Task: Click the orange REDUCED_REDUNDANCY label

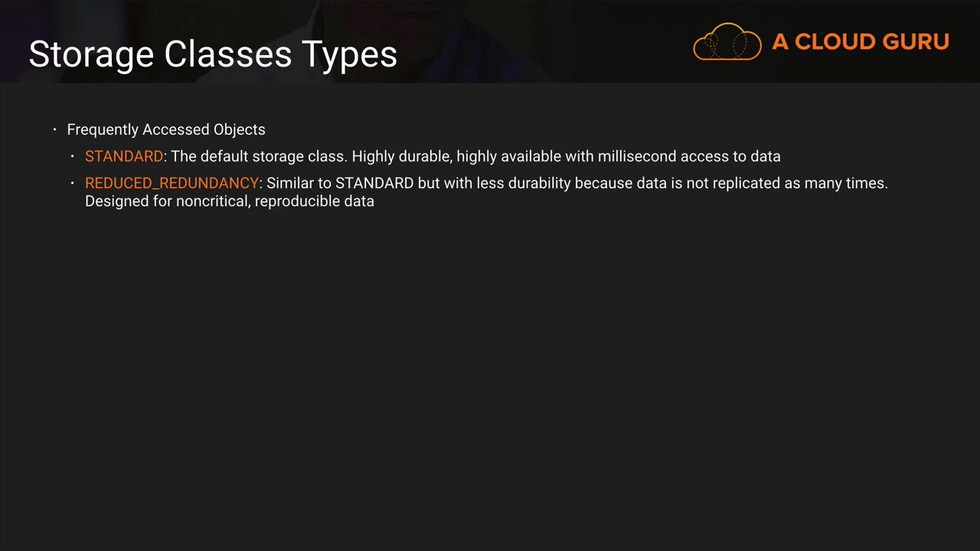Action: (x=171, y=183)
